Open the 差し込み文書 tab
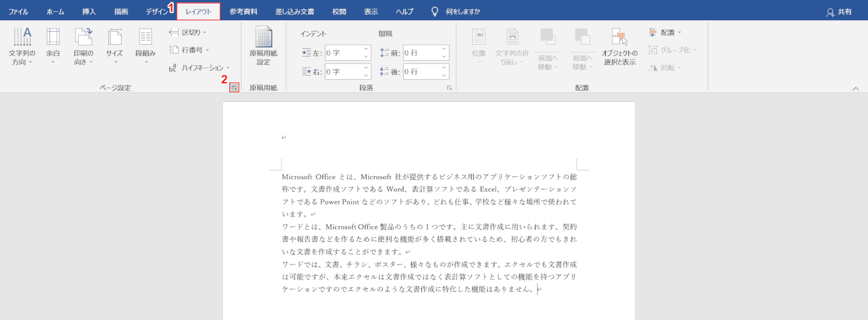Viewport: 868px width, 320px height. point(294,11)
